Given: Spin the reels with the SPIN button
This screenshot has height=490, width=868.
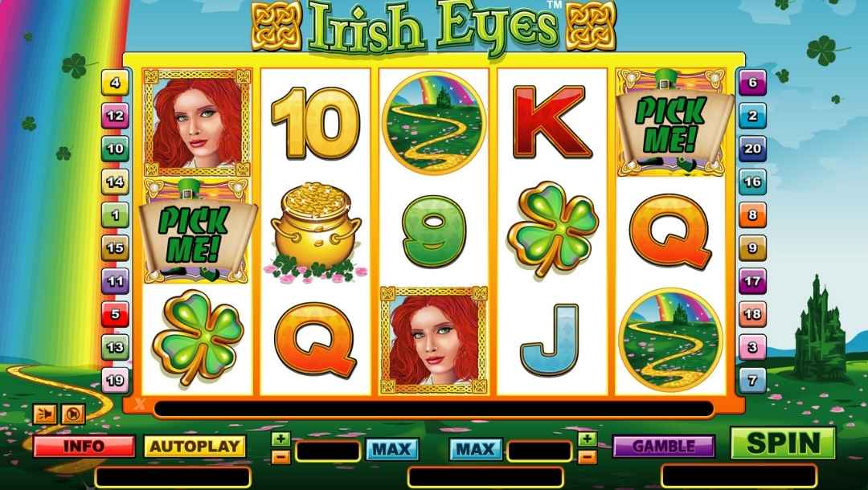Looking at the screenshot, I should (783, 443).
